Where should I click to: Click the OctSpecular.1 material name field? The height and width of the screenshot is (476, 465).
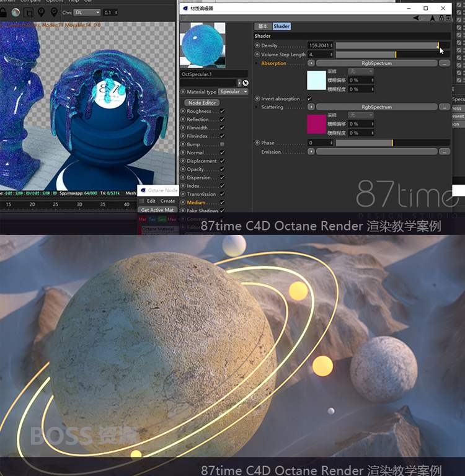point(214,74)
